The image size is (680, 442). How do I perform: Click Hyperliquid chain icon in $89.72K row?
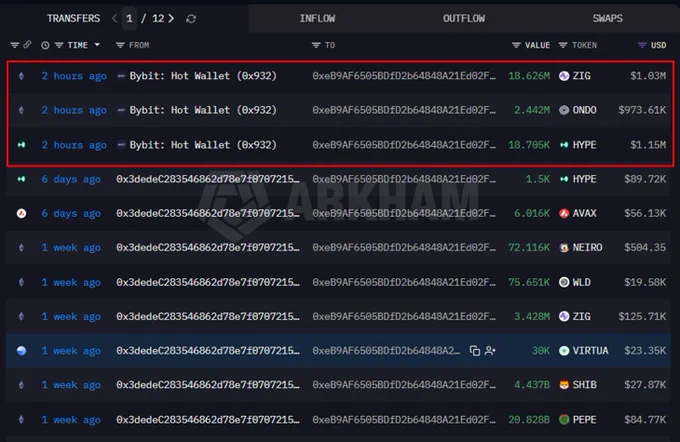(x=21, y=179)
